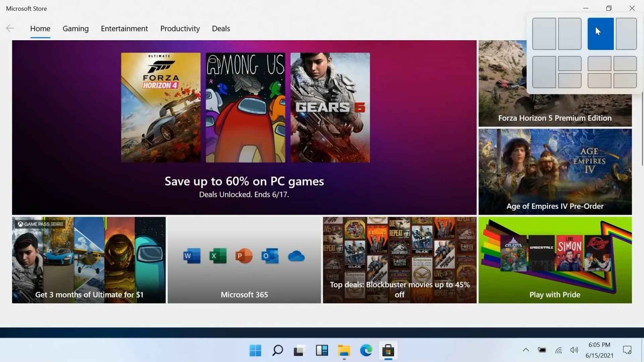Select the right half in the two-column snap layout
Image resolution: width=644 pixels, height=362 pixels.
tap(571, 34)
